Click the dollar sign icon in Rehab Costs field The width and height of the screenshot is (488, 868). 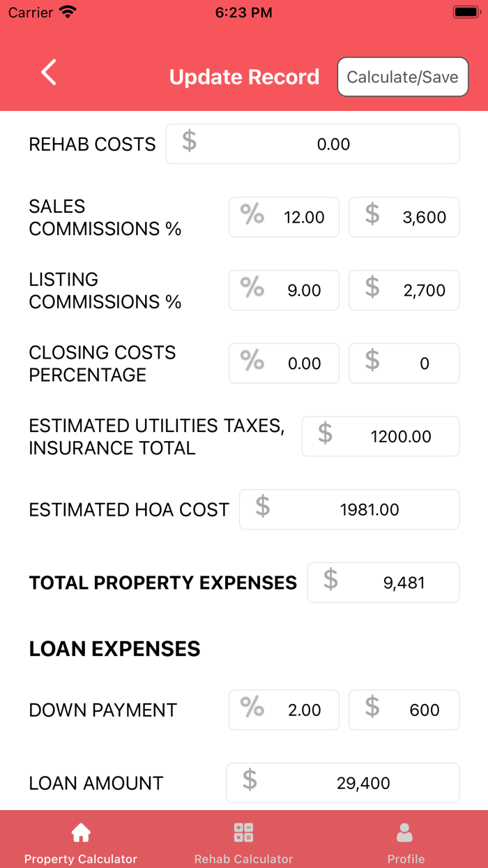187,144
